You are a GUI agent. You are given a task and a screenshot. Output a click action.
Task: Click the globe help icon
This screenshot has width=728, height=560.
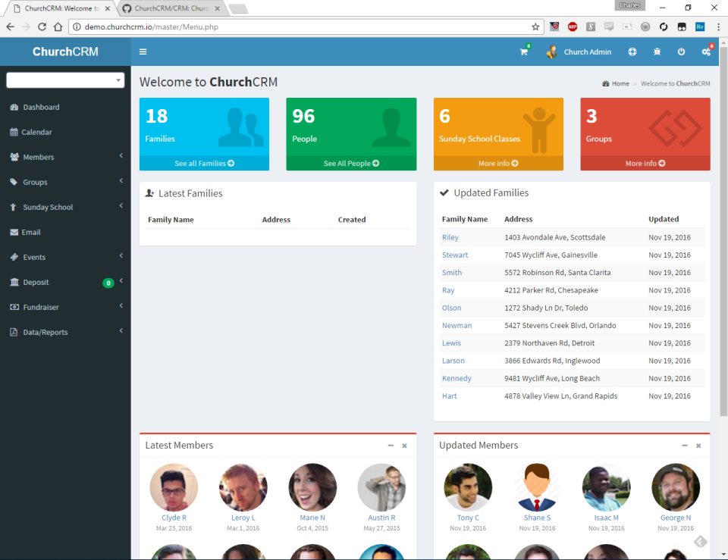pos(632,52)
